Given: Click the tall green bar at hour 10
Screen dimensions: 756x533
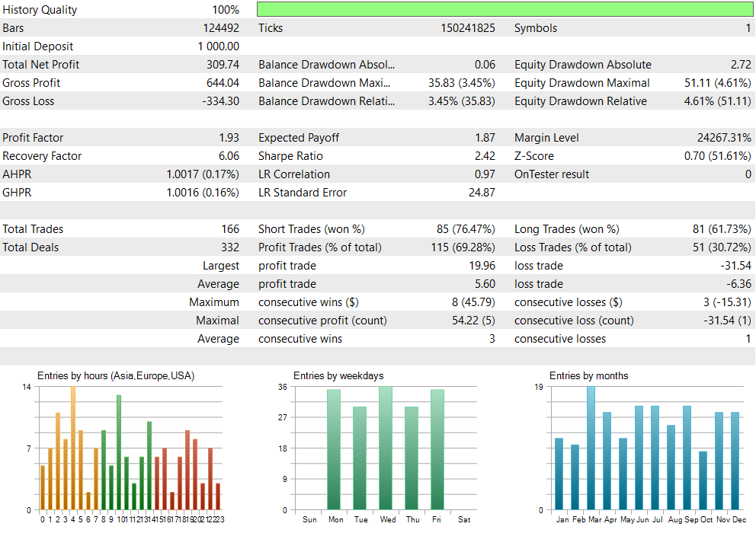Looking at the screenshot, I should 119,452.
